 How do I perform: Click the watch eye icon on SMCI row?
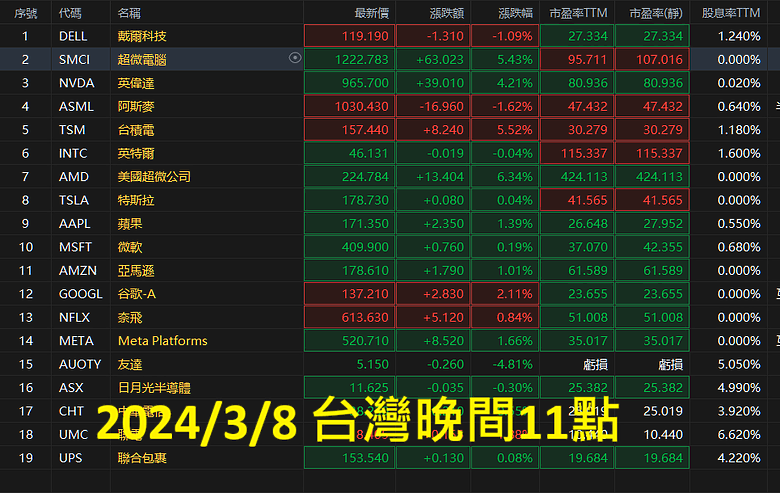[x=295, y=58]
